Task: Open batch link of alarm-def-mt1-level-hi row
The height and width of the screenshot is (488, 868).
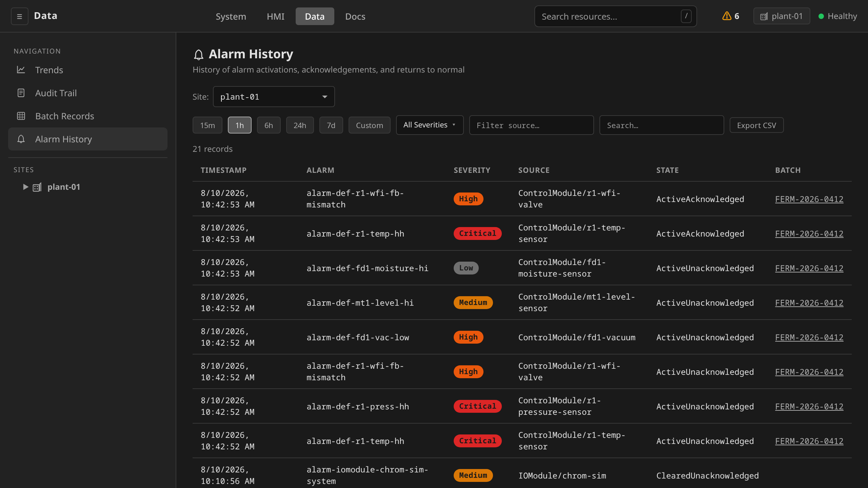Action: [809, 303]
